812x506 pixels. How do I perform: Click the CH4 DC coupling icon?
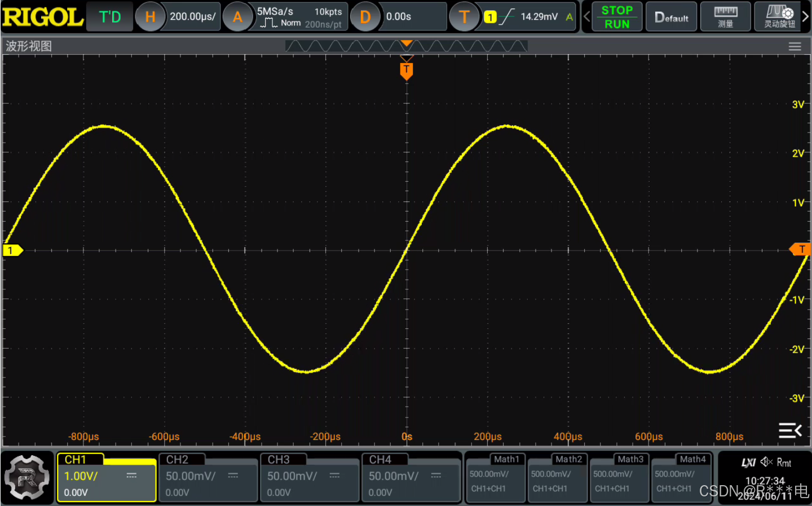point(436,476)
